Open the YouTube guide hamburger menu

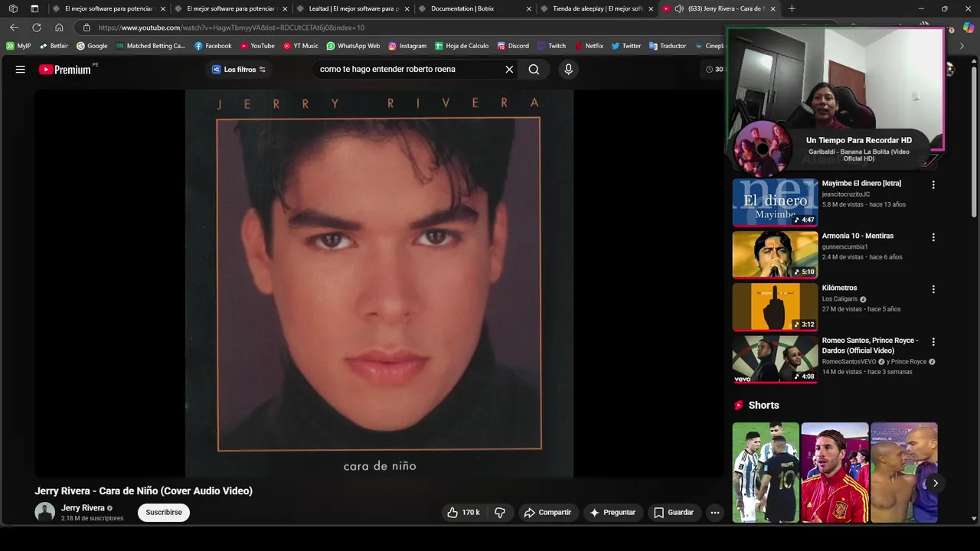pyautogui.click(x=21, y=69)
